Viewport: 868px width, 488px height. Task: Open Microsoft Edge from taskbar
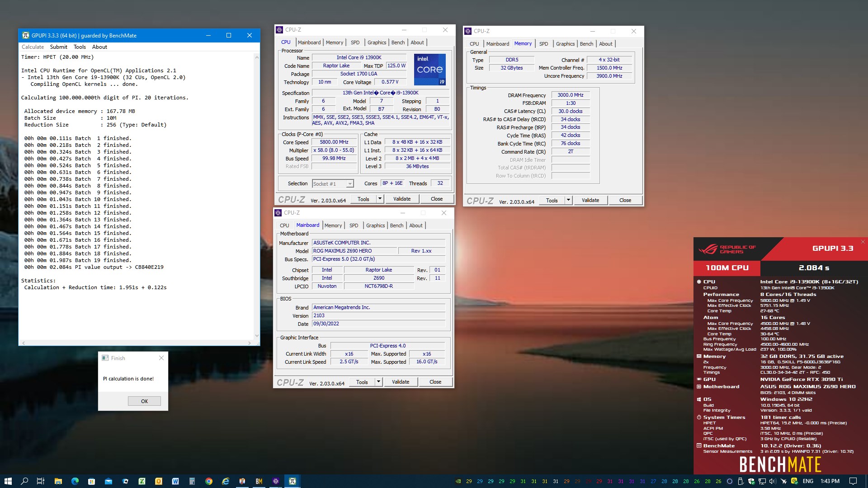(x=75, y=481)
